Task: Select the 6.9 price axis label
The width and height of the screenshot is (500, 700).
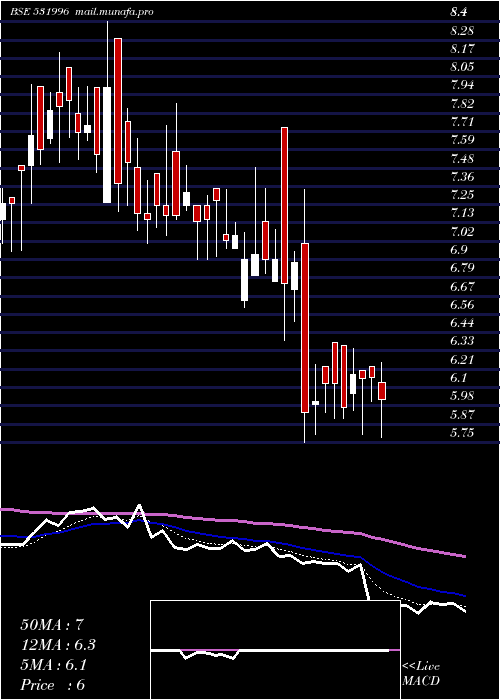Action: (x=459, y=250)
